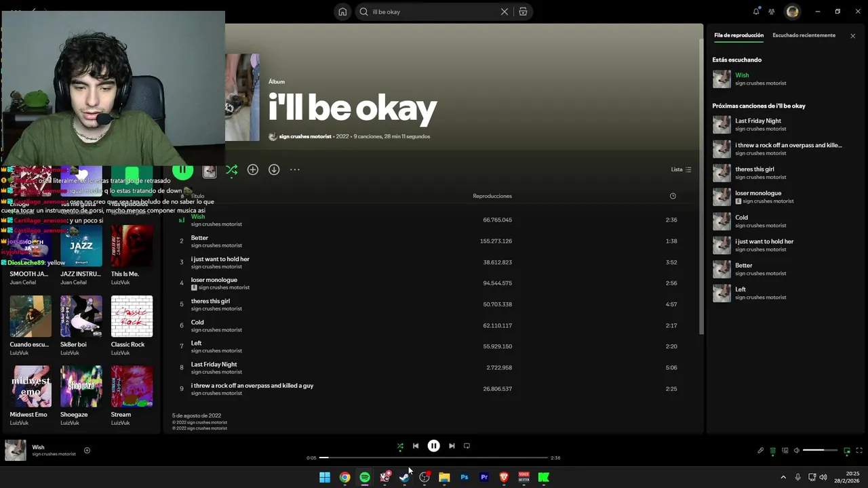
Task: Enter fullscreen mode in player
Action: pos(859,451)
